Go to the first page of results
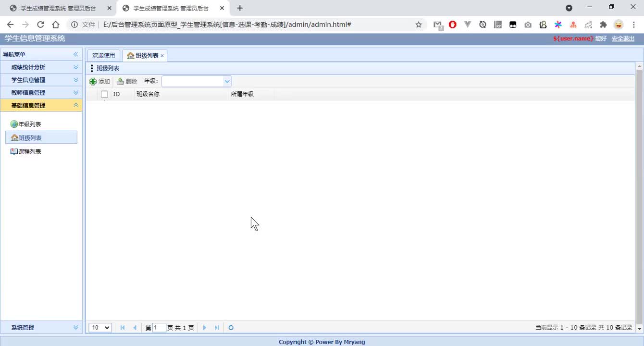This screenshot has height=346, width=644. [123, 328]
